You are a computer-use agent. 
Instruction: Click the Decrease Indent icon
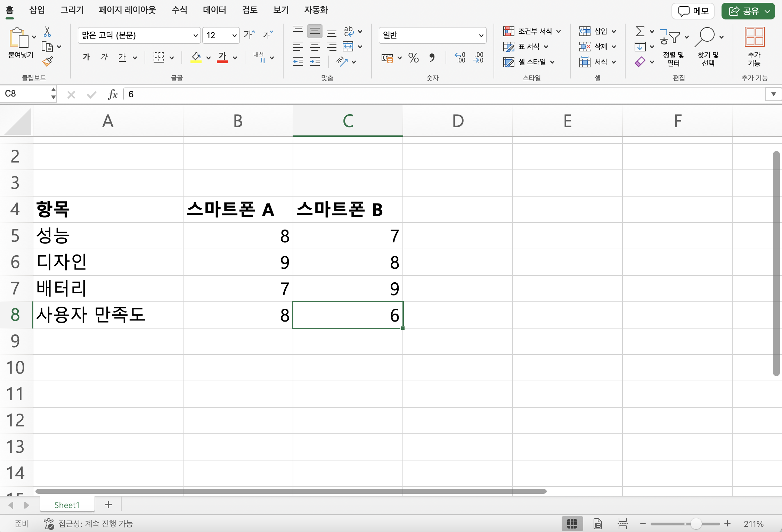(x=298, y=62)
